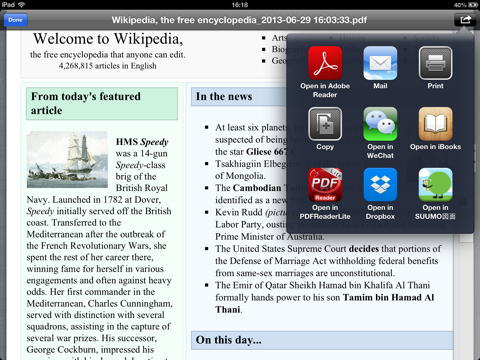
Task: Open the PDF in iBooks
Action: (x=435, y=124)
